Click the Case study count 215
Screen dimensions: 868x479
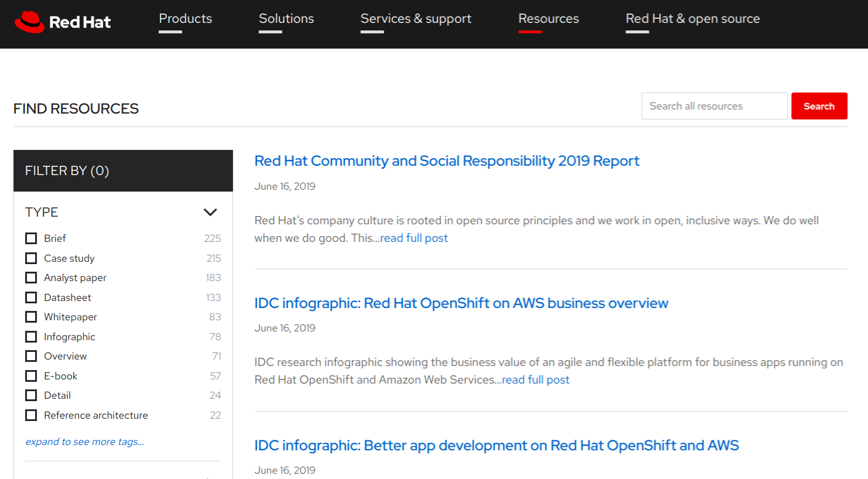click(214, 258)
